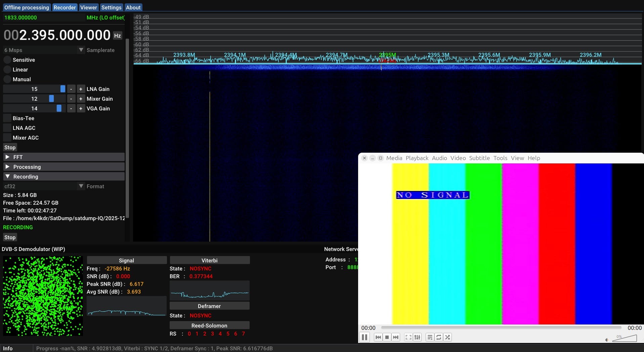Toggle the VLC playlist icon
Viewport: 644px width, 352px height.
click(x=430, y=337)
